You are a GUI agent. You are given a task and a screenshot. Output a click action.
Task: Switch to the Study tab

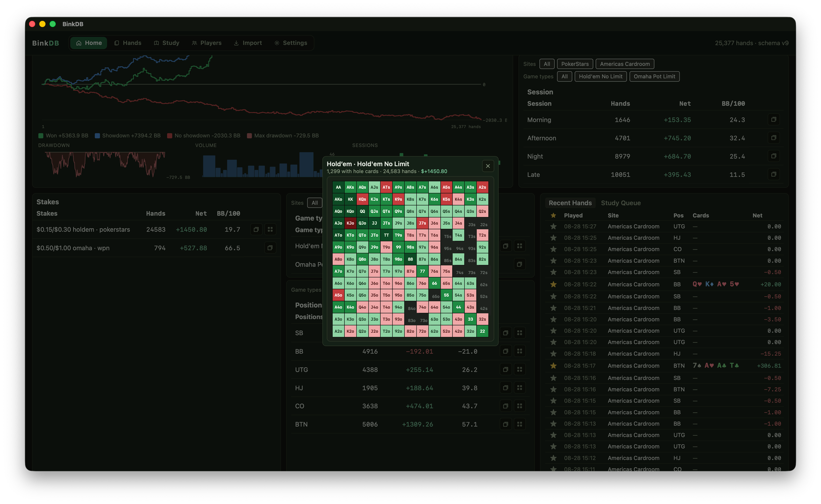point(167,43)
